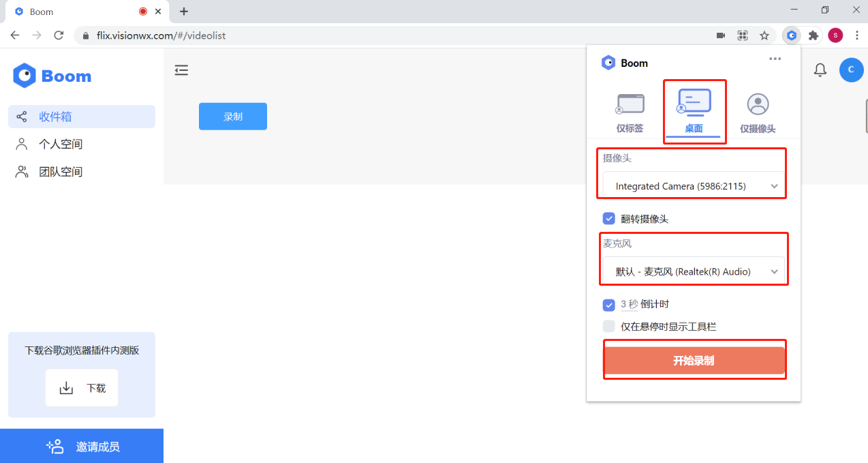The height and width of the screenshot is (463, 868).
Task: Select 仅标签 recording mode tab
Action: coord(630,113)
